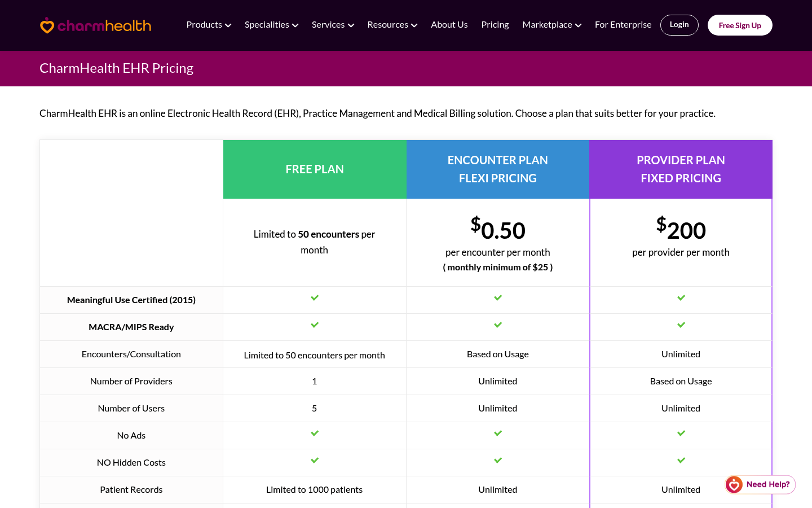The width and height of the screenshot is (812, 508).
Task: Open the Products dropdown menu
Action: pyautogui.click(x=209, y=25)
